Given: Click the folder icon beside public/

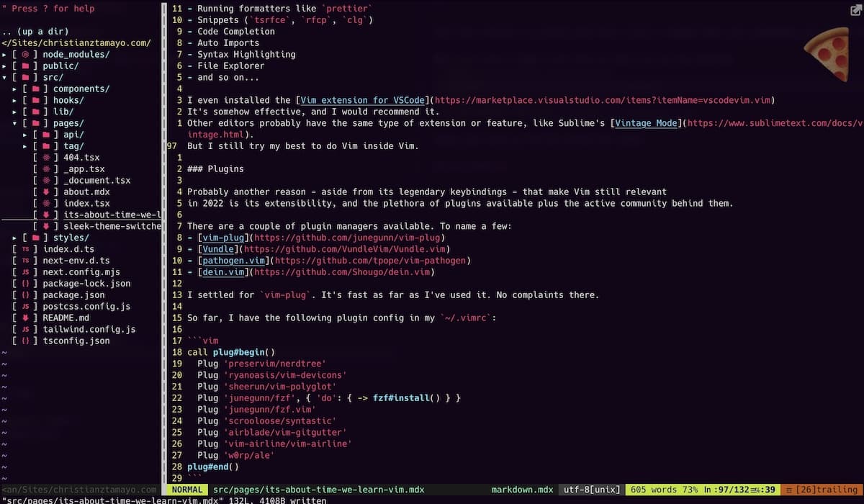Looking at the screenshot, I should tap(26, 66).
